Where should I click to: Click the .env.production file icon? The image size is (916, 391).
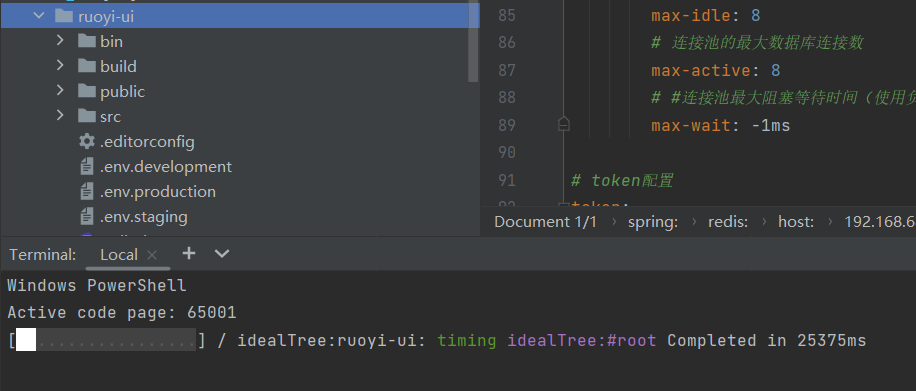(x=86, y=192)
